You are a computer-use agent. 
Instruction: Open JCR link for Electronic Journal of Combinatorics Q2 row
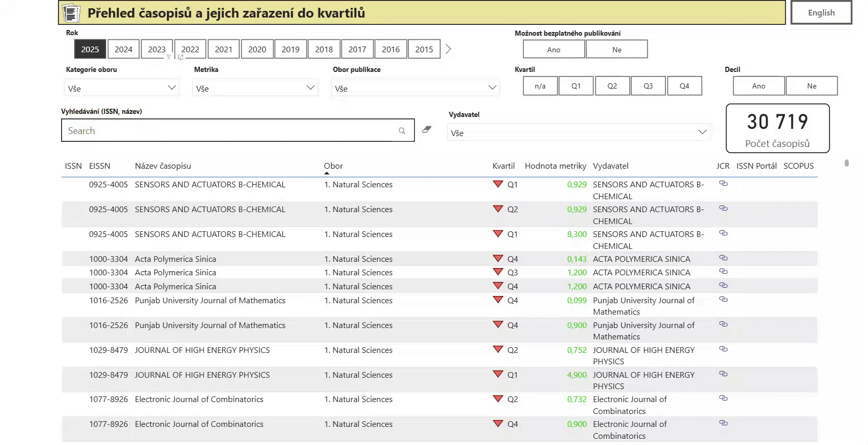point(724,398)
